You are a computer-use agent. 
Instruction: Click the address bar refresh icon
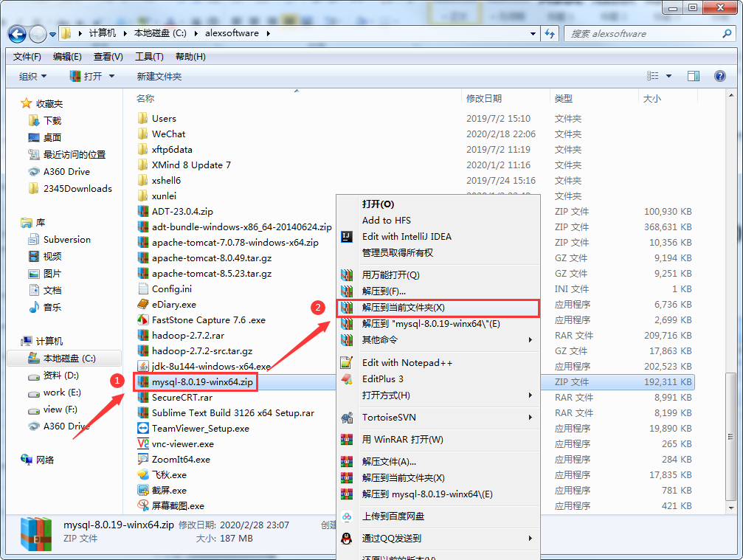point(550,34)
